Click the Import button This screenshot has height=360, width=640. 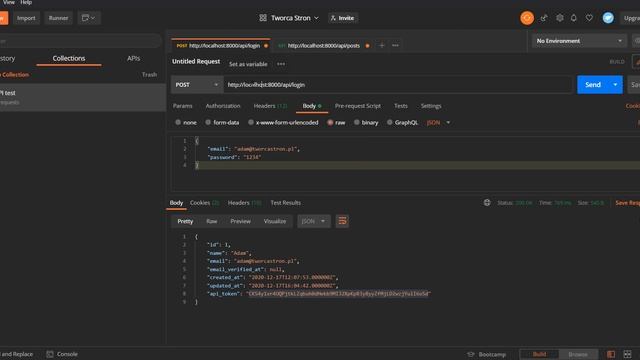pyautogui.click(x=26, y=18)
